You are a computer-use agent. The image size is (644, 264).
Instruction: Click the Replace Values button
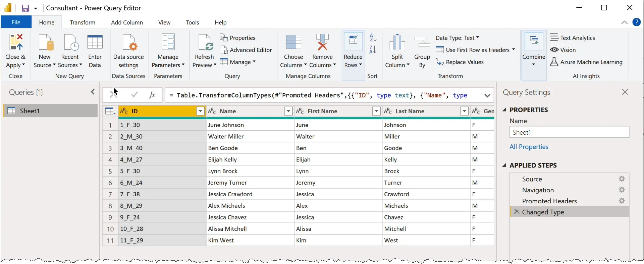pos(460,62)
